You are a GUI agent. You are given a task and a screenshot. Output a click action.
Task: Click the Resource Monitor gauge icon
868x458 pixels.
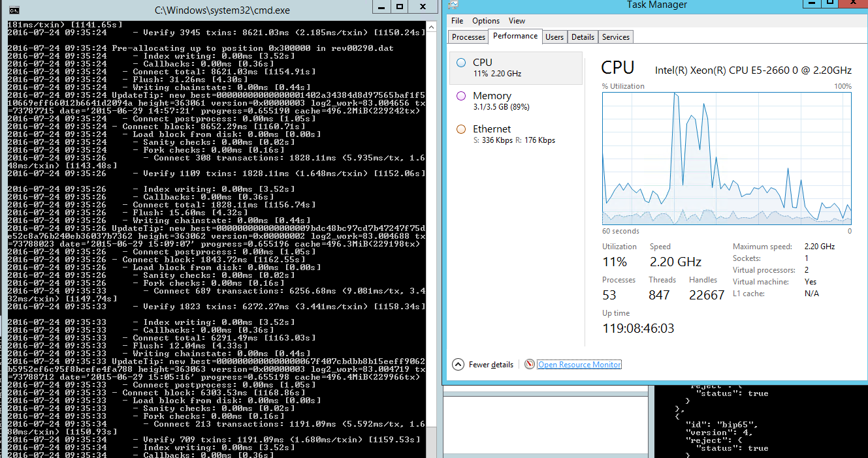(x=530, y=364)
